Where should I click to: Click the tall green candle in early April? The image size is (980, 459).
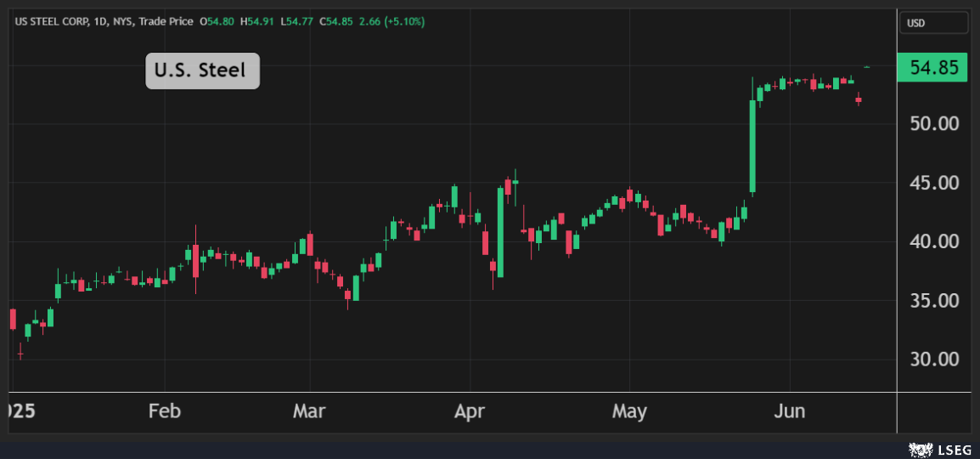(501, 232)
